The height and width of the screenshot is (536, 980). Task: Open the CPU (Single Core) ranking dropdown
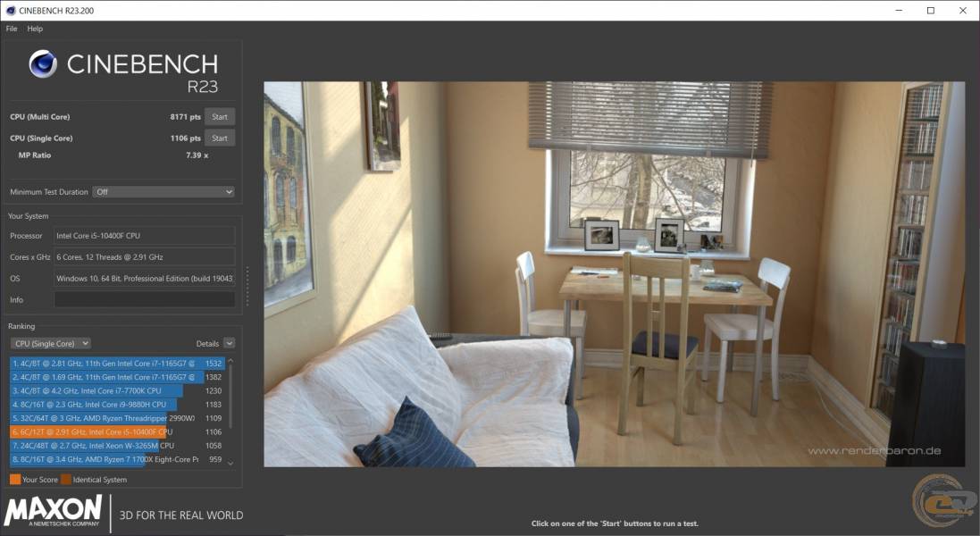coord(51,343)
